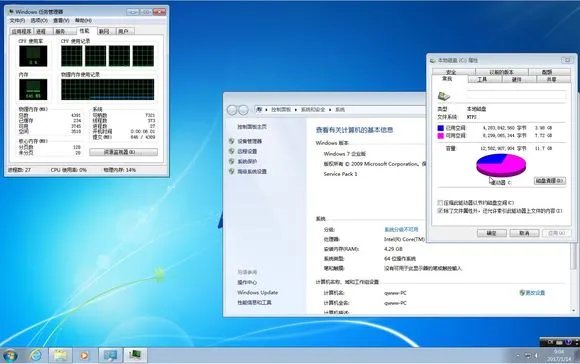Open the Windows Update link

pos(257,292)
